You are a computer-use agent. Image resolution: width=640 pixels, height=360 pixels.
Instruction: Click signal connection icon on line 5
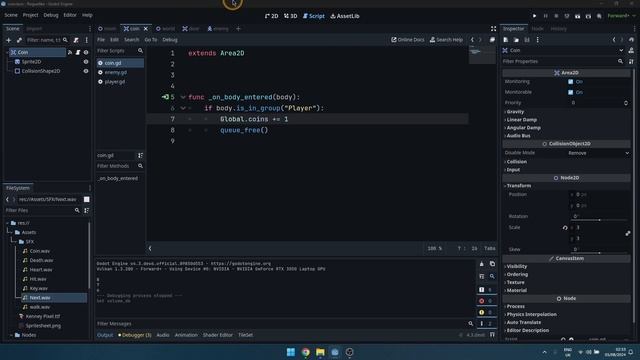tap(165, 97)
